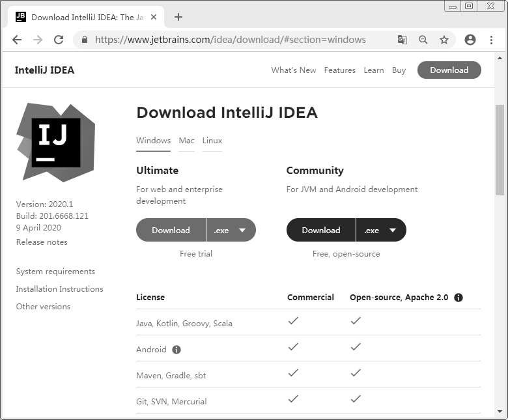Show info icon next to Apache 2.0
Image resolution: width=508 pixels, height=420 pixels.
tap(459, 298)
